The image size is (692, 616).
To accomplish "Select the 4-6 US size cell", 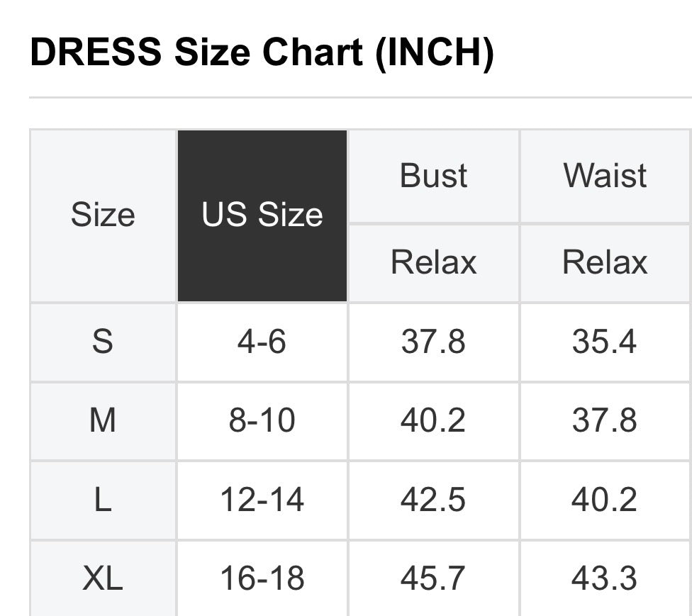I will pos(262,342).
